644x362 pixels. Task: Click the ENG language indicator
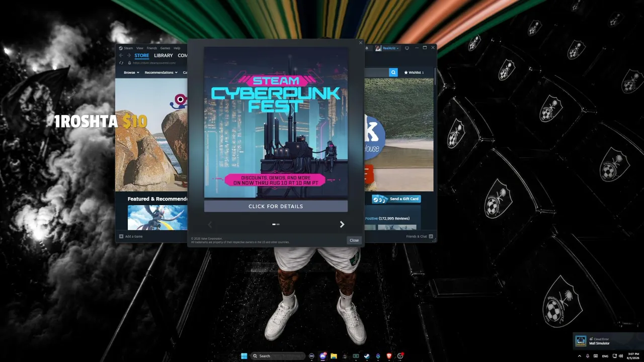pos(605,356)
